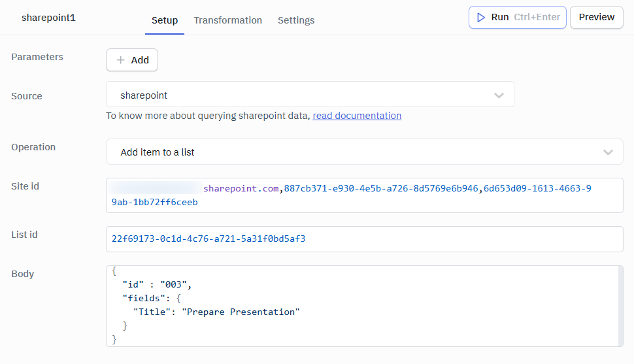Select the Setup tab
The height and width of the screenshot is (364, 634).
point(165,20)
